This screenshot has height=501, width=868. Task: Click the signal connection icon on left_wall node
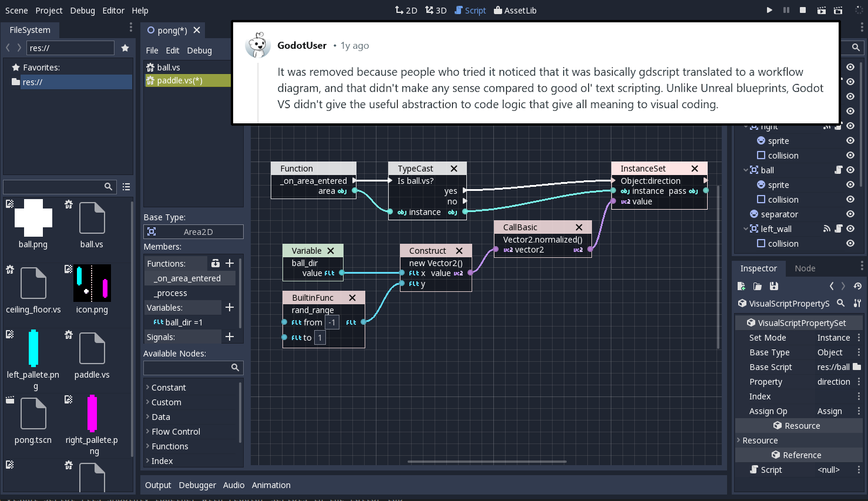[826, 228]
